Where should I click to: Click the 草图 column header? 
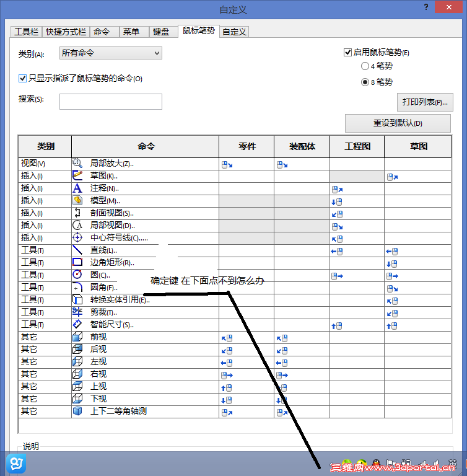click(418, 147)
